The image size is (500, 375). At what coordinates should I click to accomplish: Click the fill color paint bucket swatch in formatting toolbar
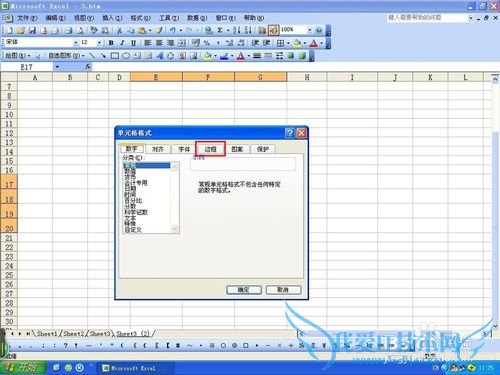297,43
